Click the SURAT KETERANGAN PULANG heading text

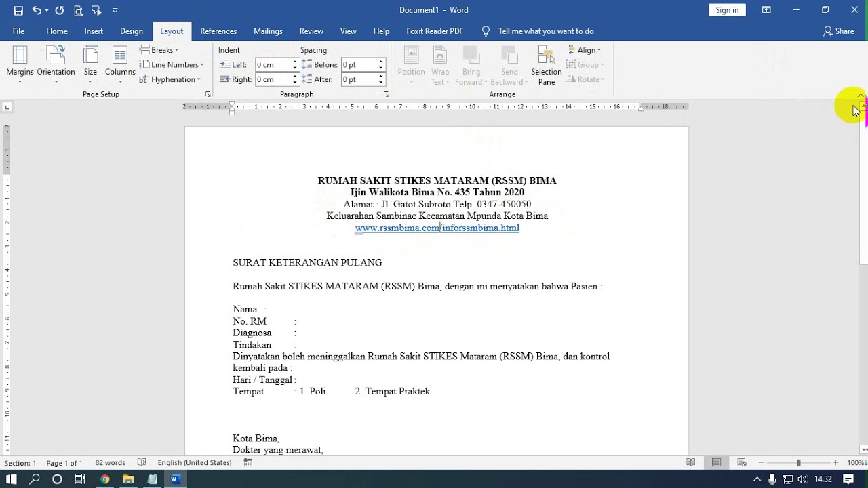pos(307,263)
